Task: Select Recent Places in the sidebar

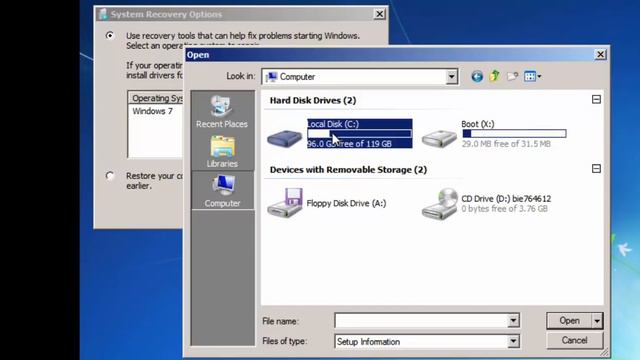Action: [222, 111]
